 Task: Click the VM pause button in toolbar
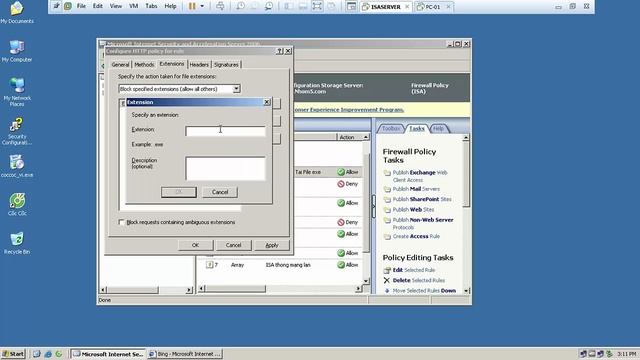(192, 6)
